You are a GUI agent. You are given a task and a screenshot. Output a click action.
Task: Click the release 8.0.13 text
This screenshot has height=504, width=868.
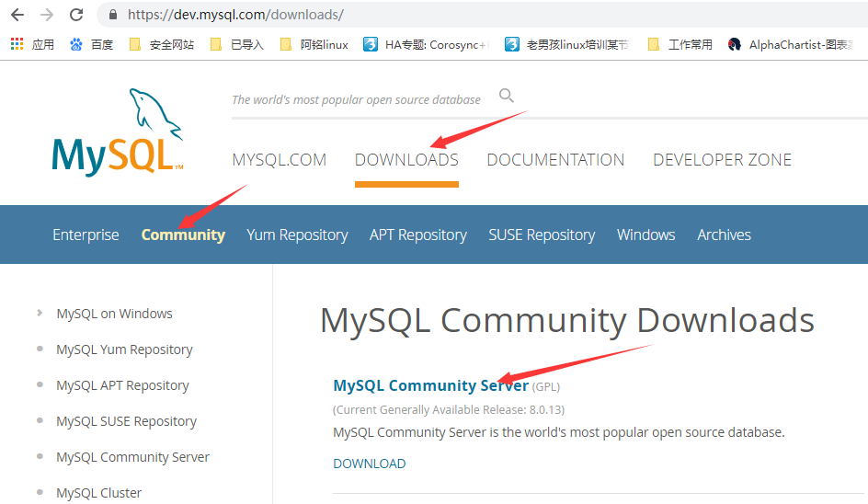(x=449, y=410)
